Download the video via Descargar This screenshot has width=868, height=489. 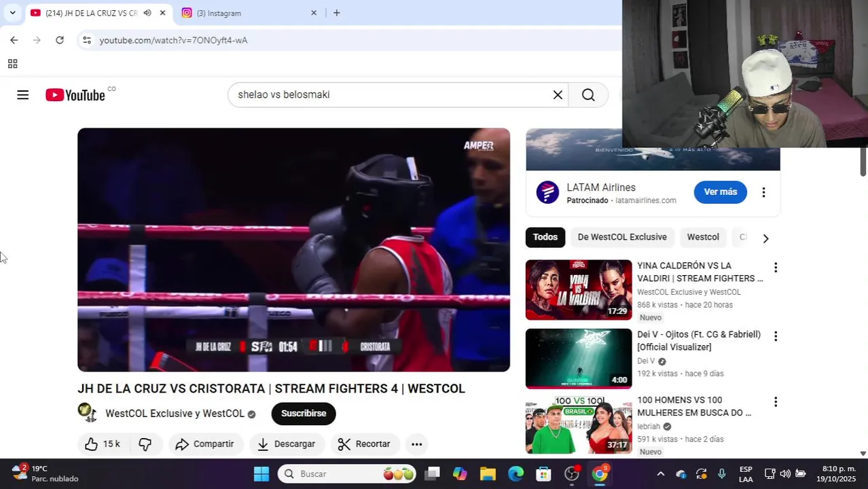[x=287, y=444]
